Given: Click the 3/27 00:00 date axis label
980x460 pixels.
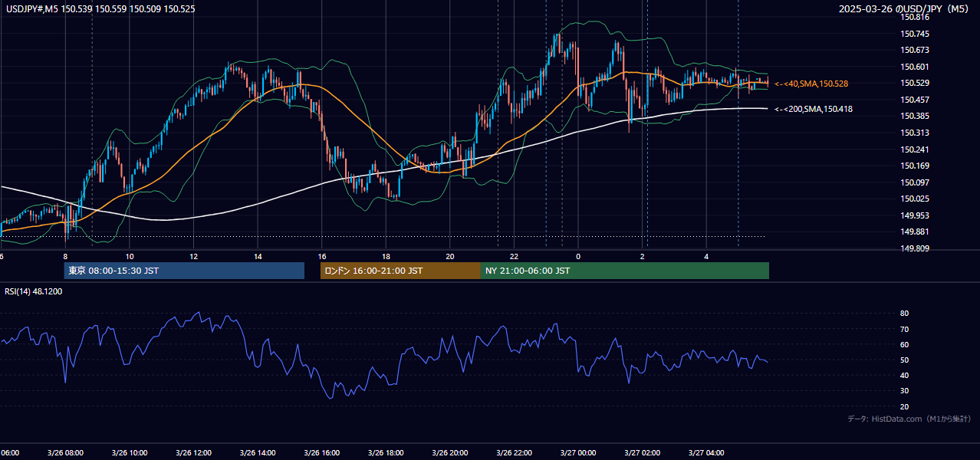Looking at the screenshot, I should [x=578, y=453].
